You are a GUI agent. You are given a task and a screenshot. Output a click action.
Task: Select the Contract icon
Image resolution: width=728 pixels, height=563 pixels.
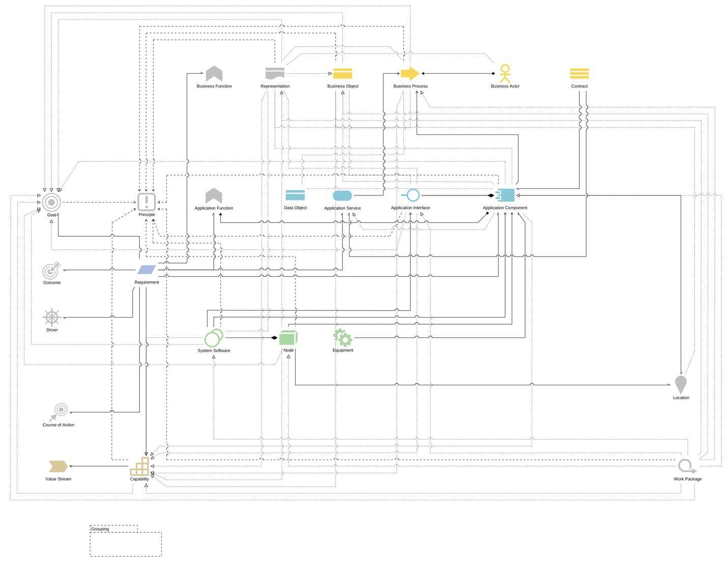pyautogui.click(x=579, y=73)
